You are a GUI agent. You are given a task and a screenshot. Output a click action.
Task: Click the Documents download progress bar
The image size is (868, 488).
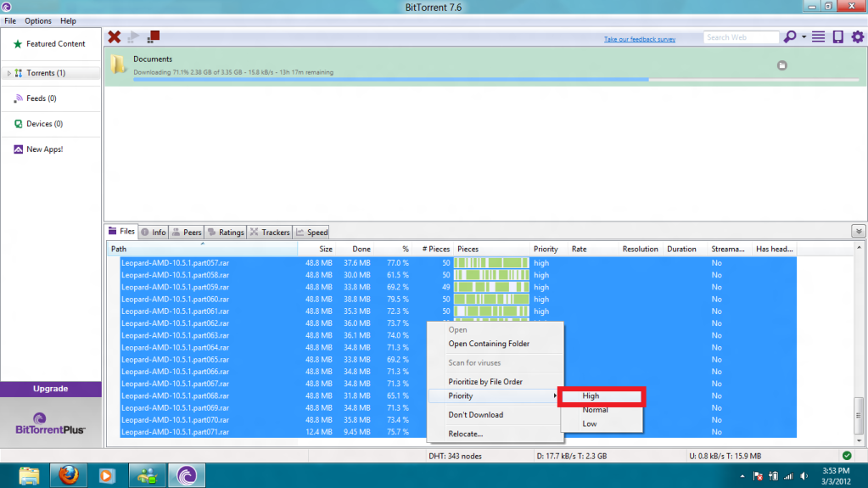point(496,80)
